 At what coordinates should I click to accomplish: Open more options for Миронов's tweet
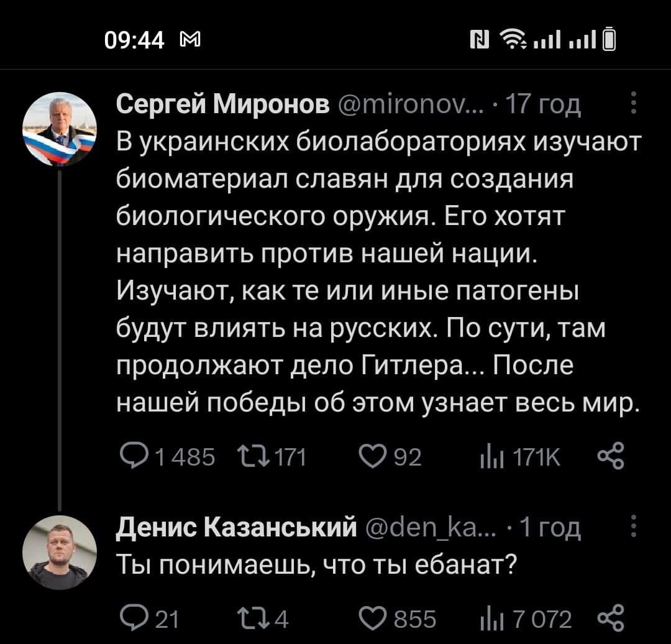632,103
